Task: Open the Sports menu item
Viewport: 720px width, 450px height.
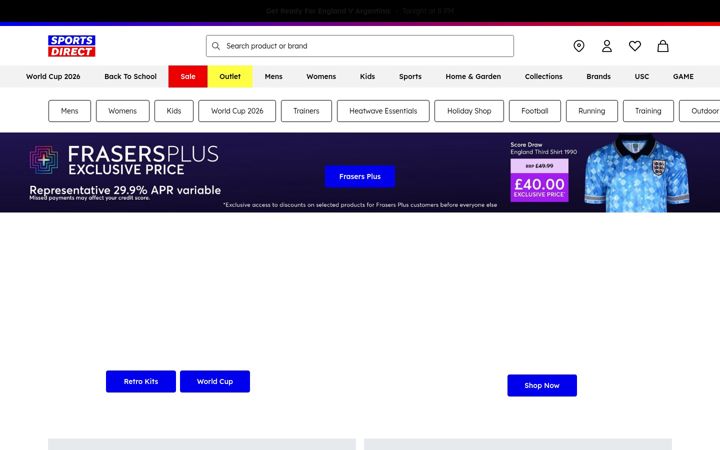Action: click(x=410, y=76)
